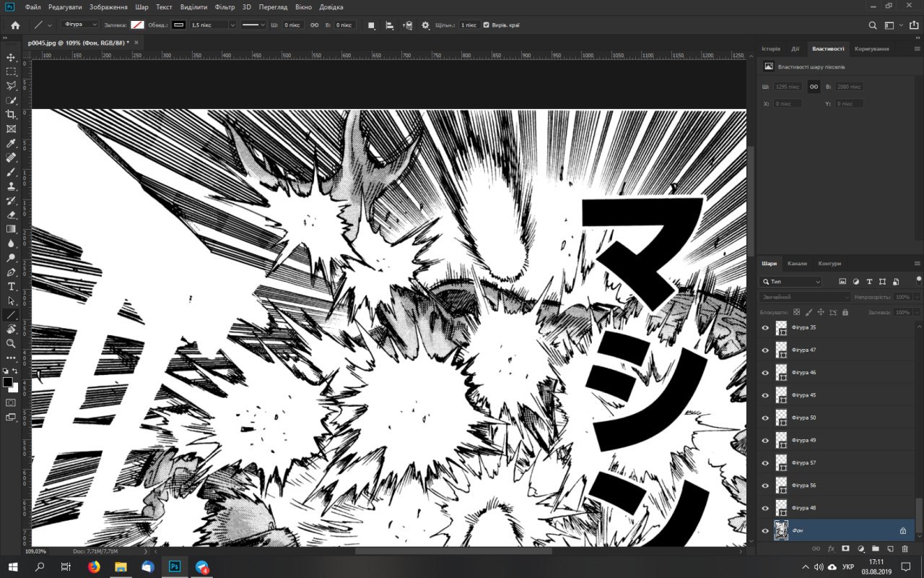Select the Blur tool
This screenshot has height=578, width=924.
pyautogui.click(x=11, y=243)
